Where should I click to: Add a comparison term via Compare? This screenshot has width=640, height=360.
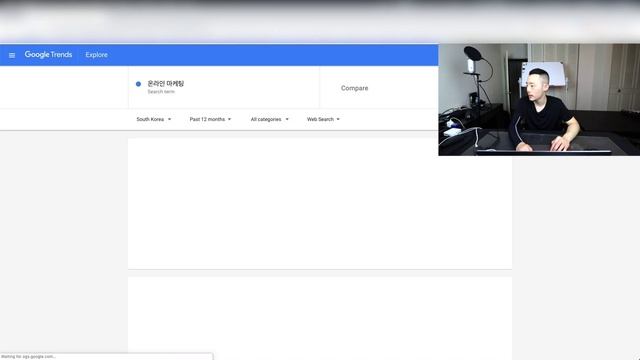coord(354,88)
